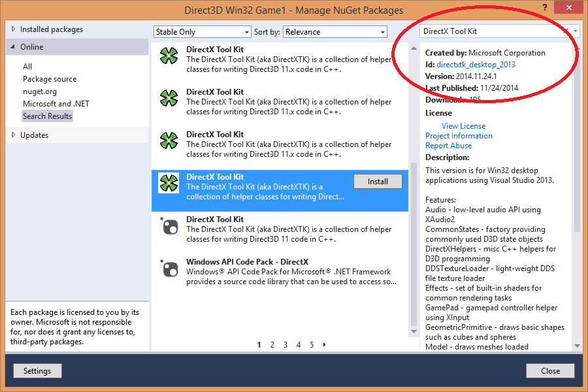Select Package source in the sidebar
This screenshot has height=392, width=588.
coord(50,79)
